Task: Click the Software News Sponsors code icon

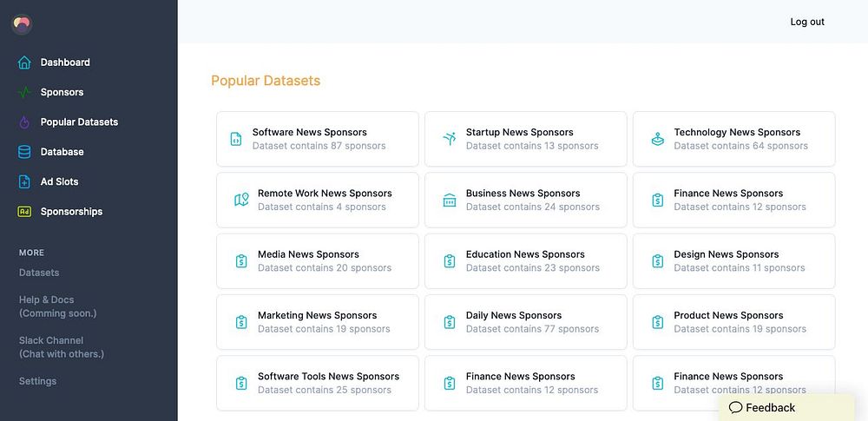Action: [x=235, y=139]
